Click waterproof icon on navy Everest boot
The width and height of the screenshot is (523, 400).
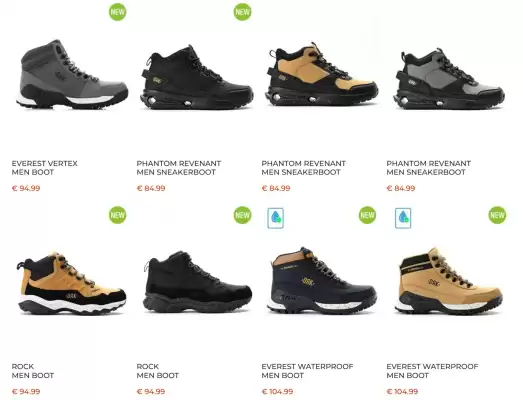[x=276, y=218]
